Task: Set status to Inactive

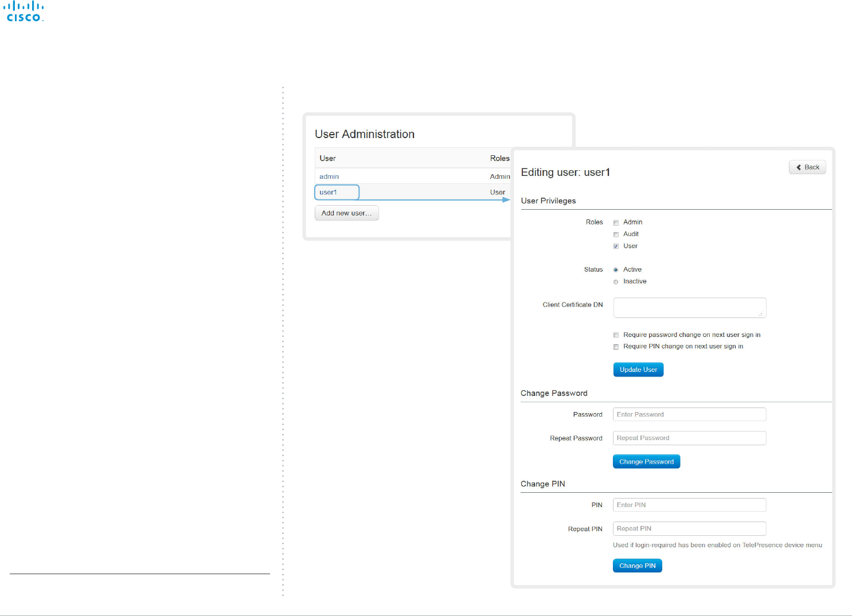Action: [616, 282]
